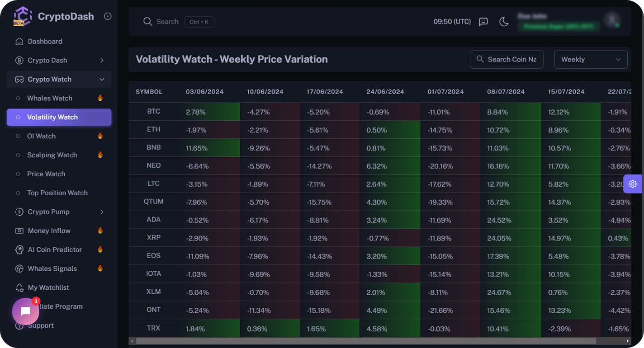Click the ETH symbol row
Viewport: 644px width, 348px height.
(x=154, y=130)
